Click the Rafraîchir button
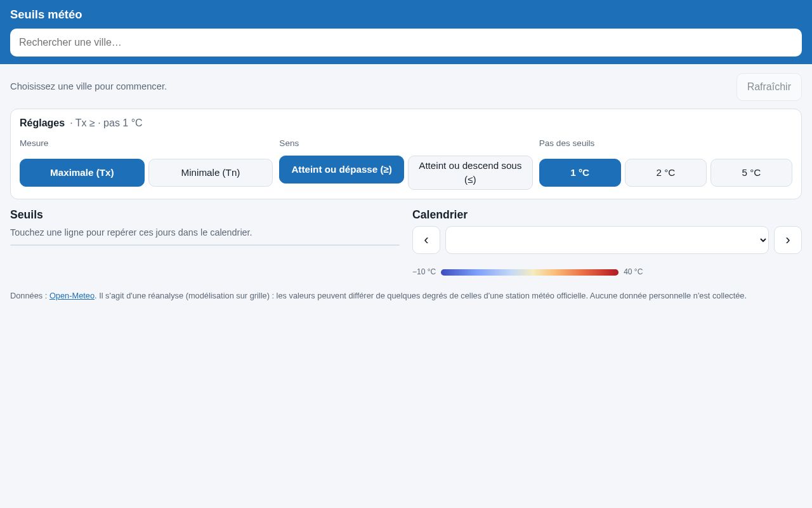Image resolution: width=812 pixels, height=508 pixels. tap(769, 87)
